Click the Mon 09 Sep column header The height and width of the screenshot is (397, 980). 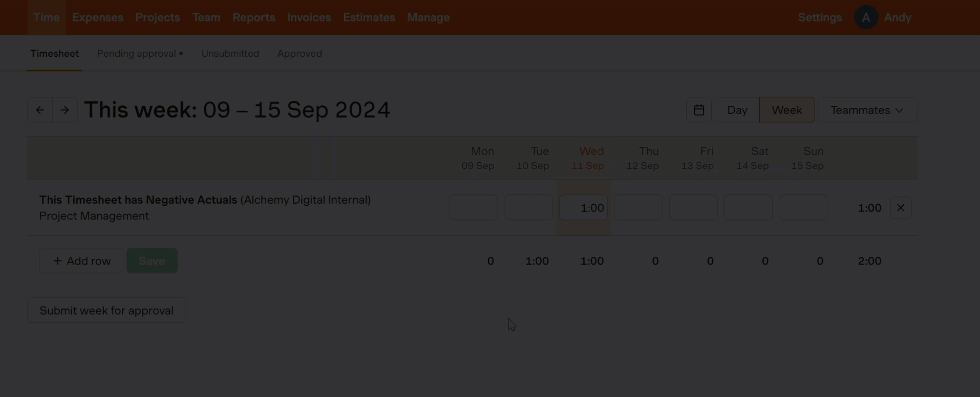point(478,158)
